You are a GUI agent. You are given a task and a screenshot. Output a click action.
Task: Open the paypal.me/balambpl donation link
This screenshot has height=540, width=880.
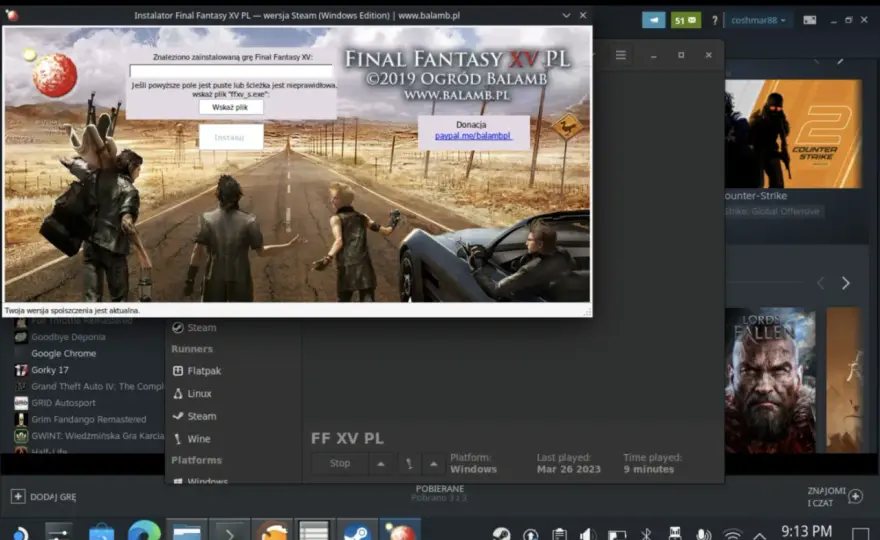[473, 136]
